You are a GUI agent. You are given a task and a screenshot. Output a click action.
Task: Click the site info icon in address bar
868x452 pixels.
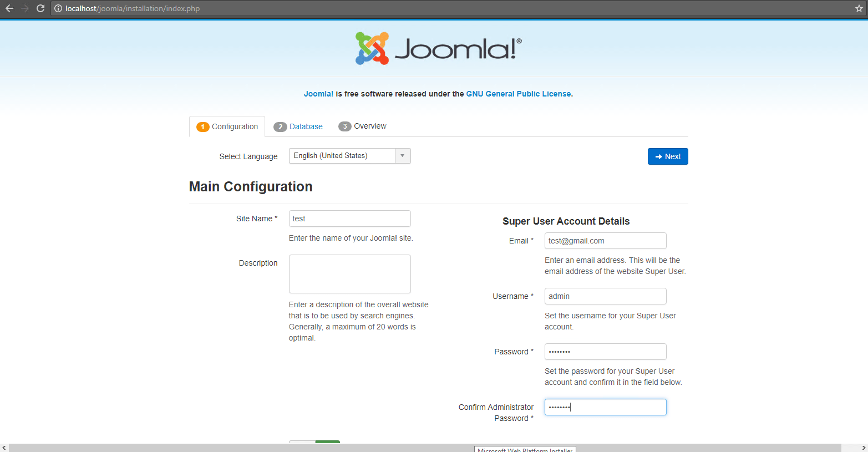click(58, 8)
